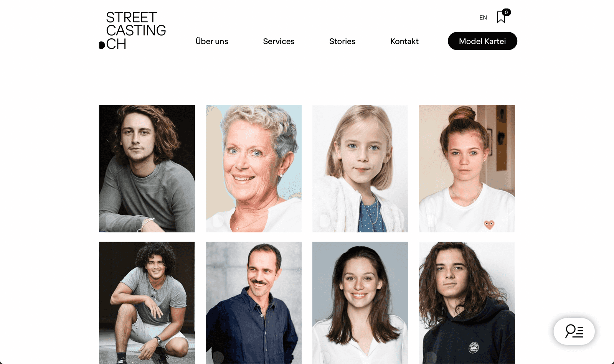Open the Über uns menu item

click(212, 41)
